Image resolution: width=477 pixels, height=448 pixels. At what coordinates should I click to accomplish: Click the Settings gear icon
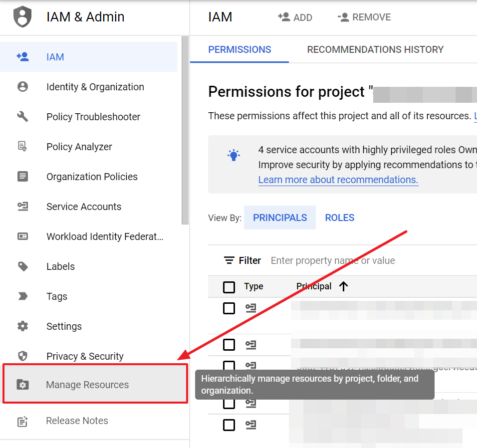coord(22,326)
